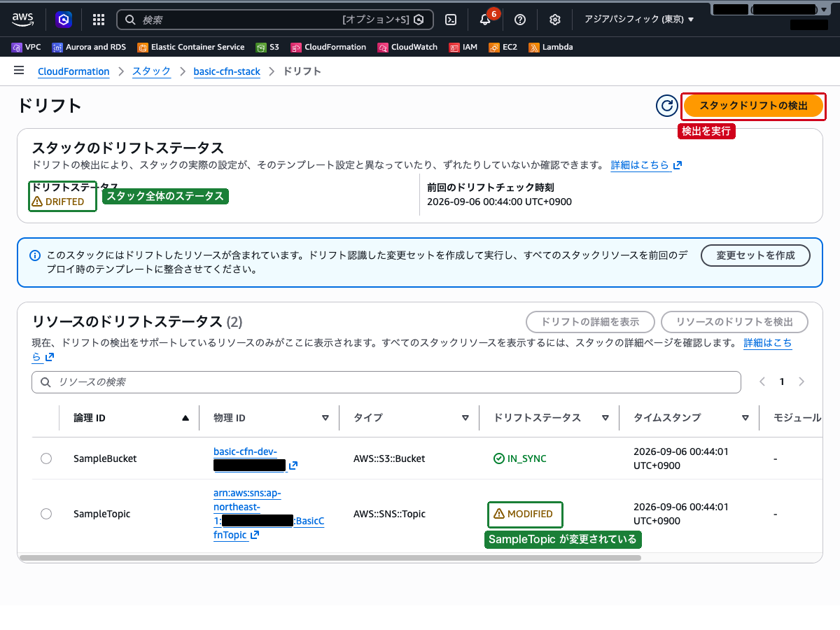Viewport: 840px width, 630px height.
Task: Open 詳細はこちら link in resource drift section
Action: tap(768, 343)
